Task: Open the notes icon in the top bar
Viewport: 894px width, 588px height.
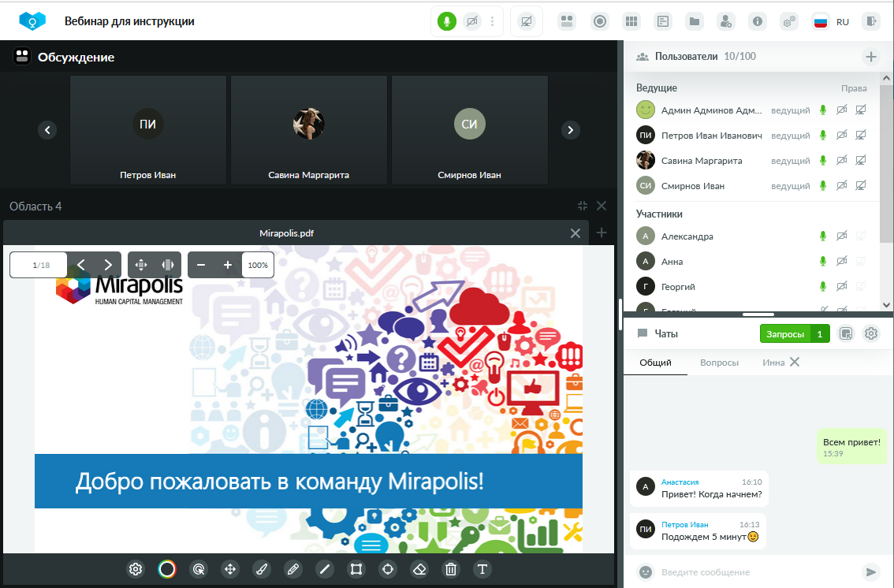Action: point(663,21)
